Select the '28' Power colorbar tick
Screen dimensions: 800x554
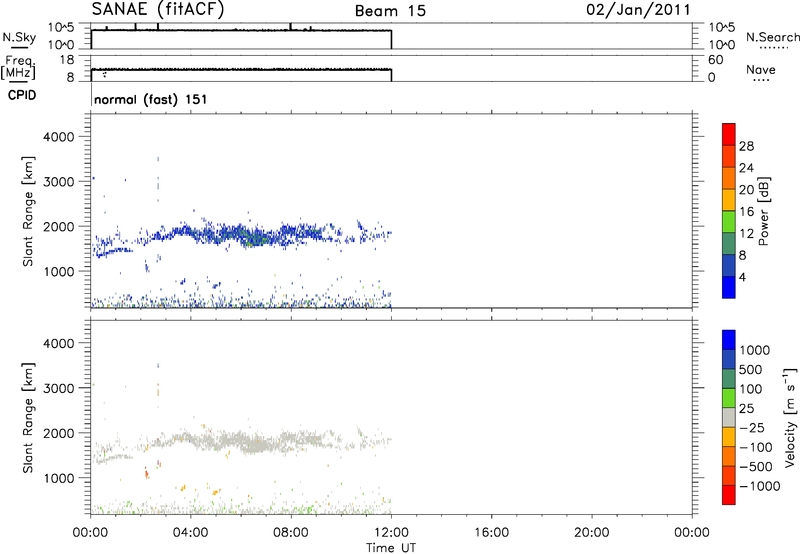pos(746,146)
